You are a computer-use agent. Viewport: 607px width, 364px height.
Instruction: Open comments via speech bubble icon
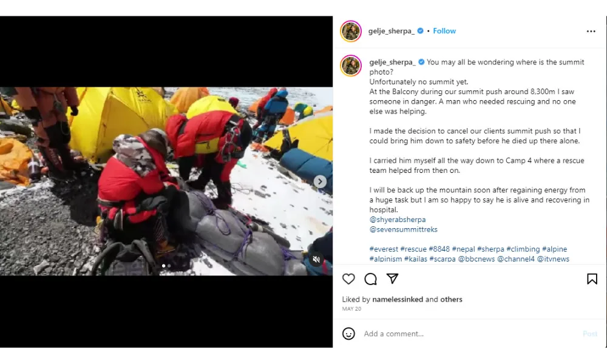[x=370, y=279]
